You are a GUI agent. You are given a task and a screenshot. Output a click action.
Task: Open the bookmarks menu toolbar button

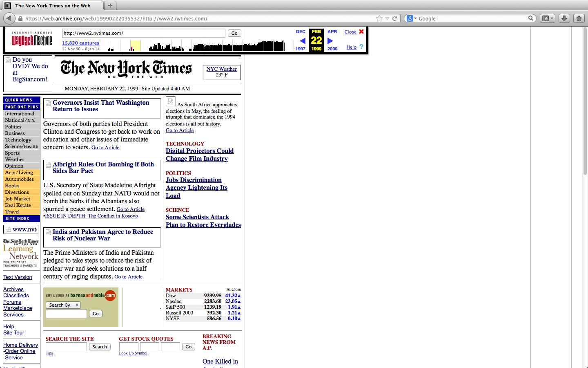pyautogui.click(x=547, y=18)
